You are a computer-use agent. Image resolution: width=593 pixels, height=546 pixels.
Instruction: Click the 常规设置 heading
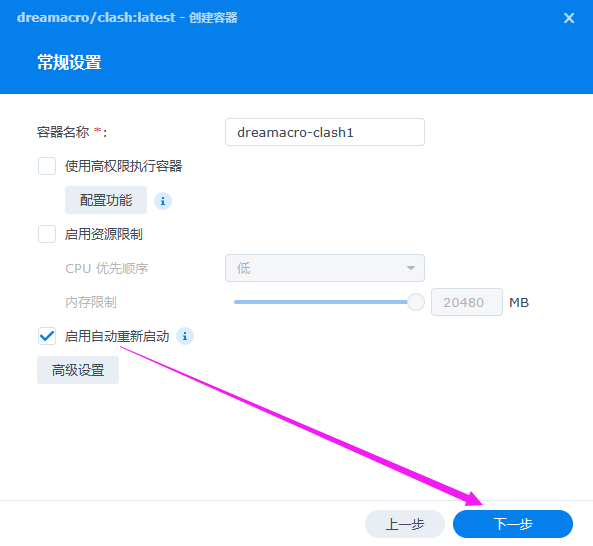click(69, 62)
